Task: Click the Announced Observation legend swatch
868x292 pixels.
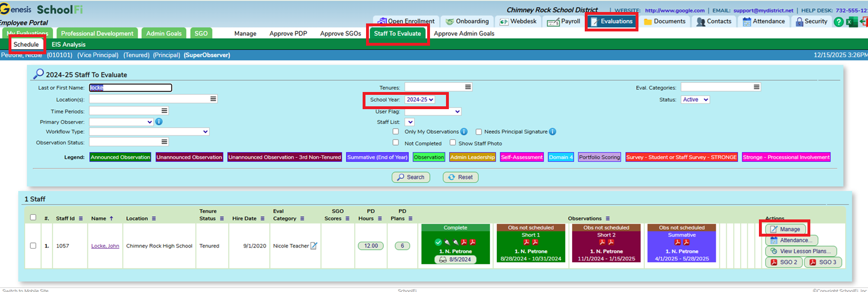Action: pos(120,157)
